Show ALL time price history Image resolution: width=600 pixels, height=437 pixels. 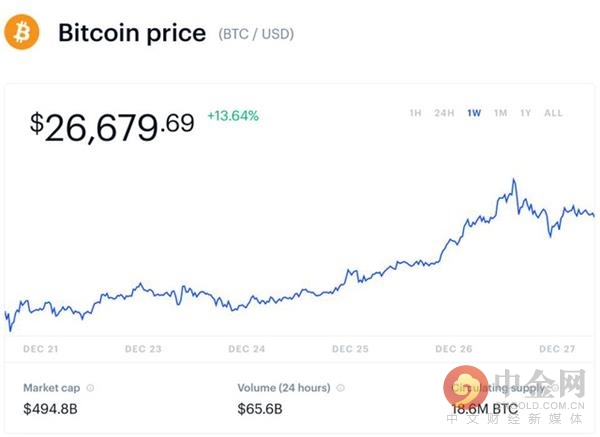pos(553,113)
